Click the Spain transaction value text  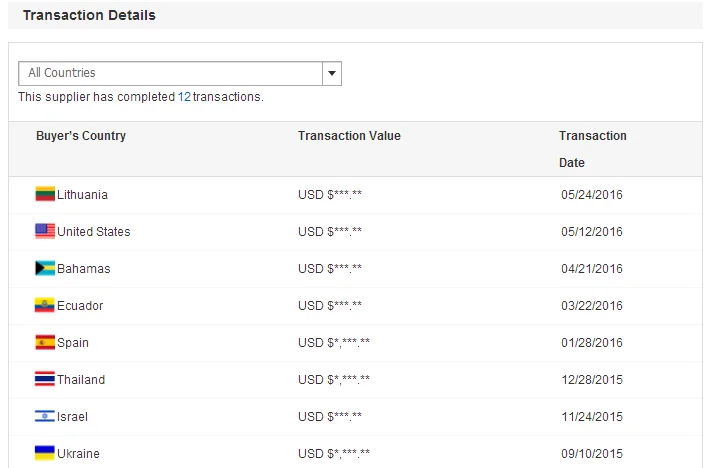point(334,343)
